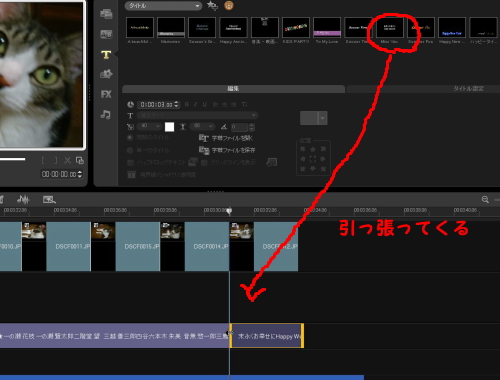Switch to the タイトル設定 tab

coord(423,89)
